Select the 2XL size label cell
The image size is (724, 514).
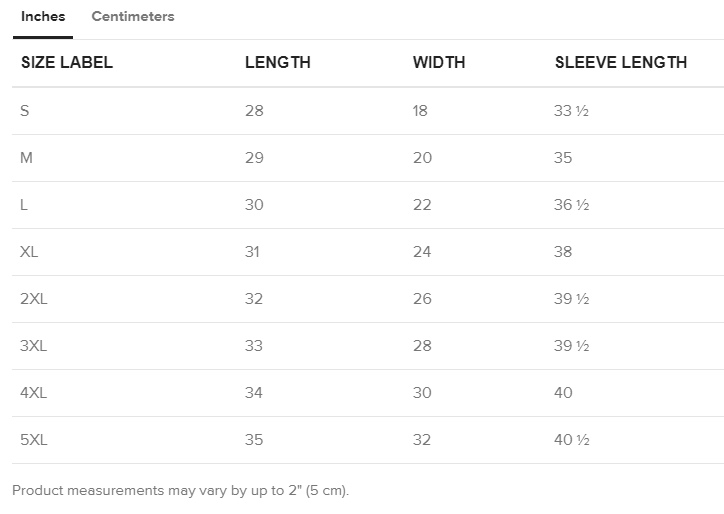(33, 299)
